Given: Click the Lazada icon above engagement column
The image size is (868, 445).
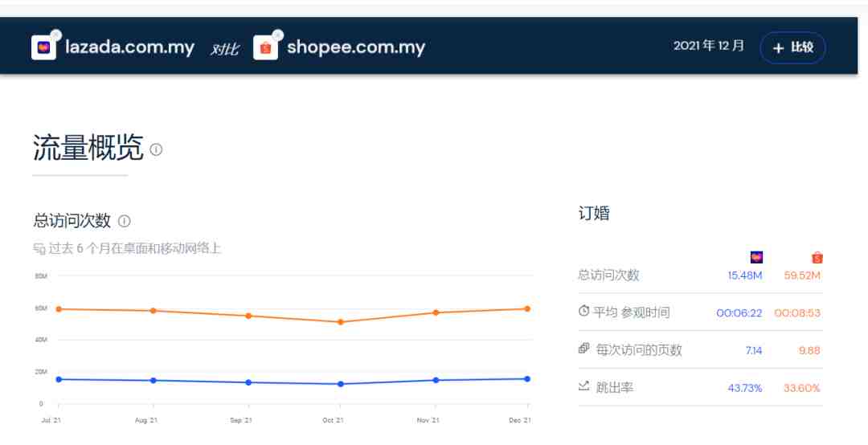Looking at the screenshot, I should [x=755, y=257].
